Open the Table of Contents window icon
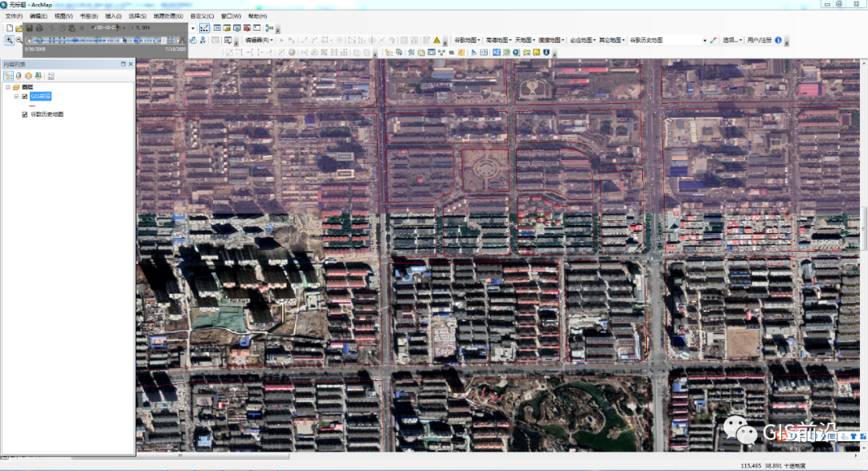This screenshot has width=868, height=471. point(217,27)
